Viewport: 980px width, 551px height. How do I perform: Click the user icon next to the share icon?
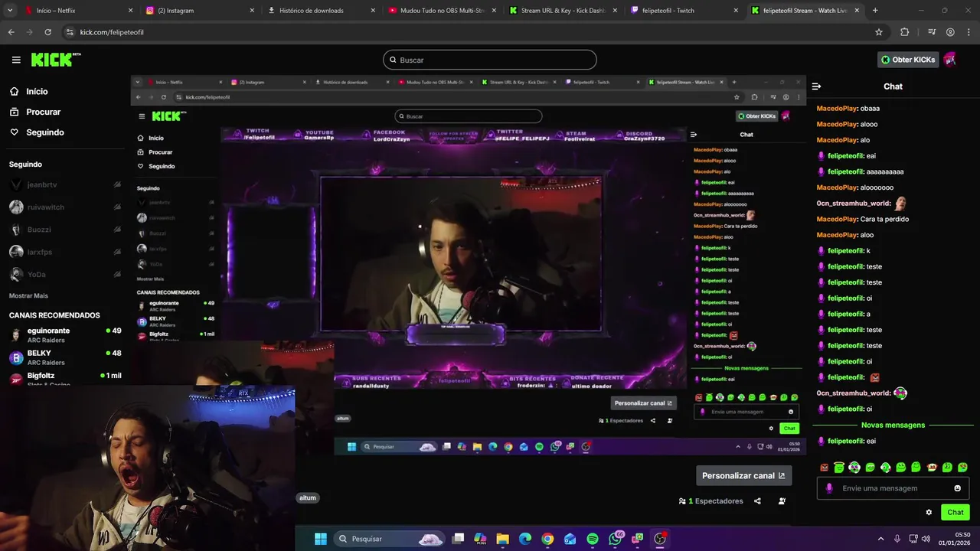(x=782, y=501)
